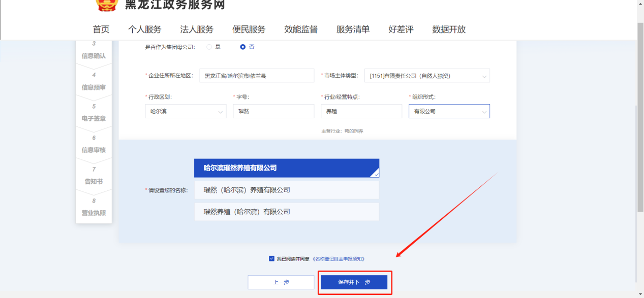Choose name option 璀然（哈尔滨）养殖有限公司

tap(286, 190)
